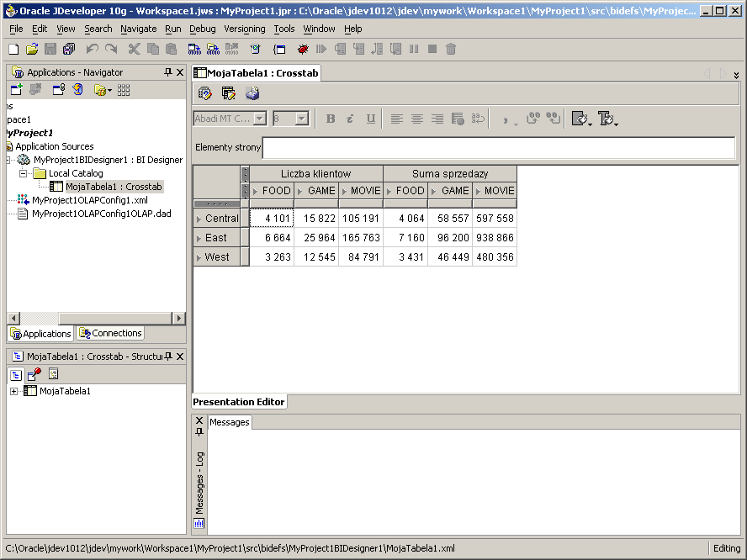Click the Copy icon in the toolbar
Viewport: 747px width, 560px height.
point(153,49)
